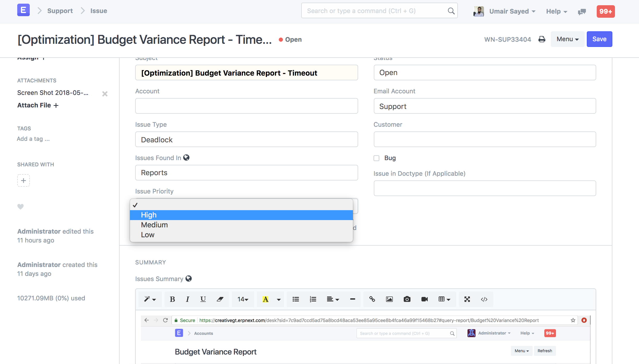Viewport: 639px width, 364px height.
Task: Click the insert video icon
Action: coord(424,299)
